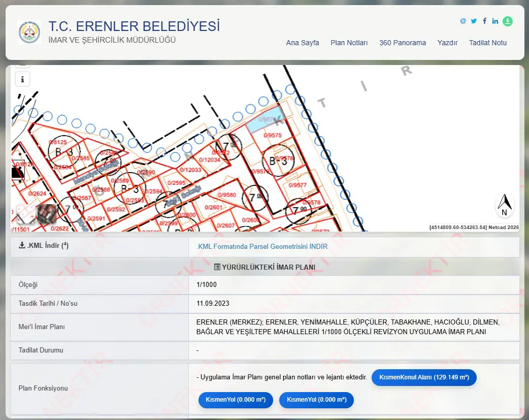This screenshot has width=529, height=420.
Task: Click the 1/1000 scale value
Action: pyautogui.click(x=207, y=284)
